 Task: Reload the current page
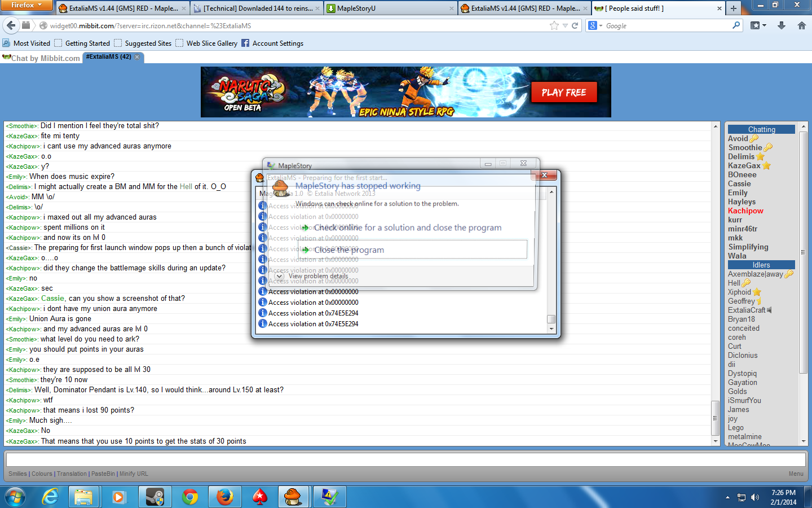575,25
